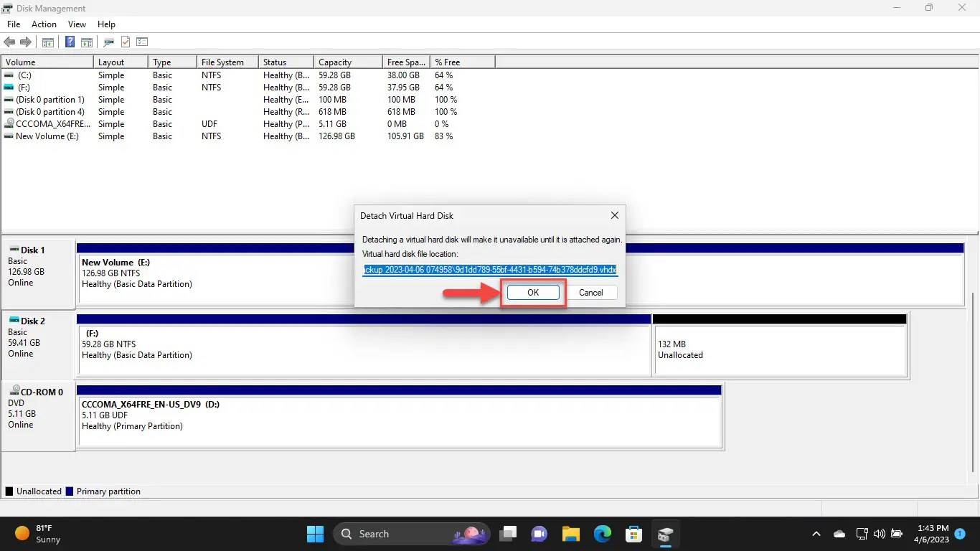Click the virtual hard disk file location field

[489, 270]
